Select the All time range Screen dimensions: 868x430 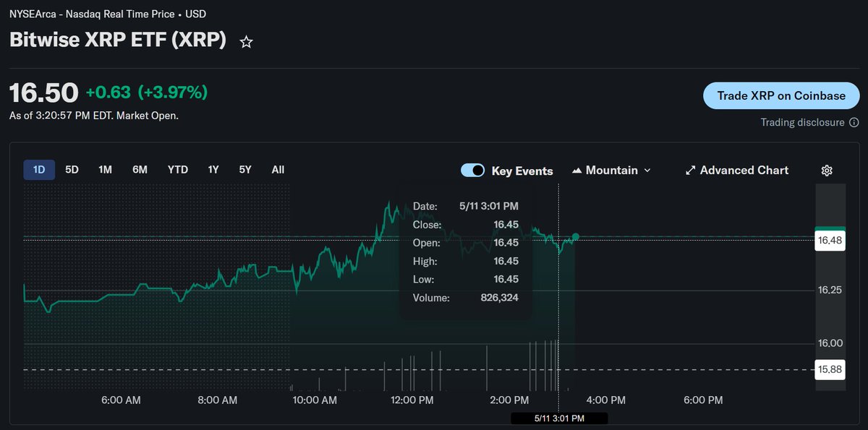click(x=278, y=170)
